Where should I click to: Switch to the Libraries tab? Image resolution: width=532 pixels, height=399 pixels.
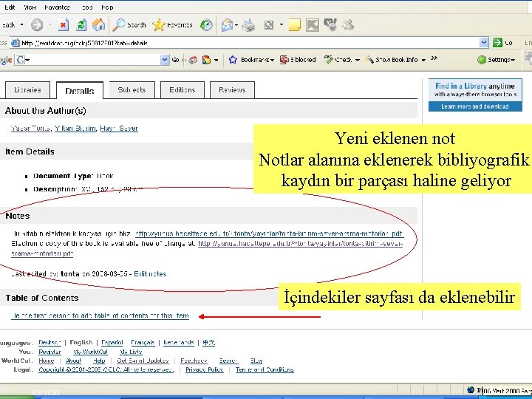[x=28, y=90]
